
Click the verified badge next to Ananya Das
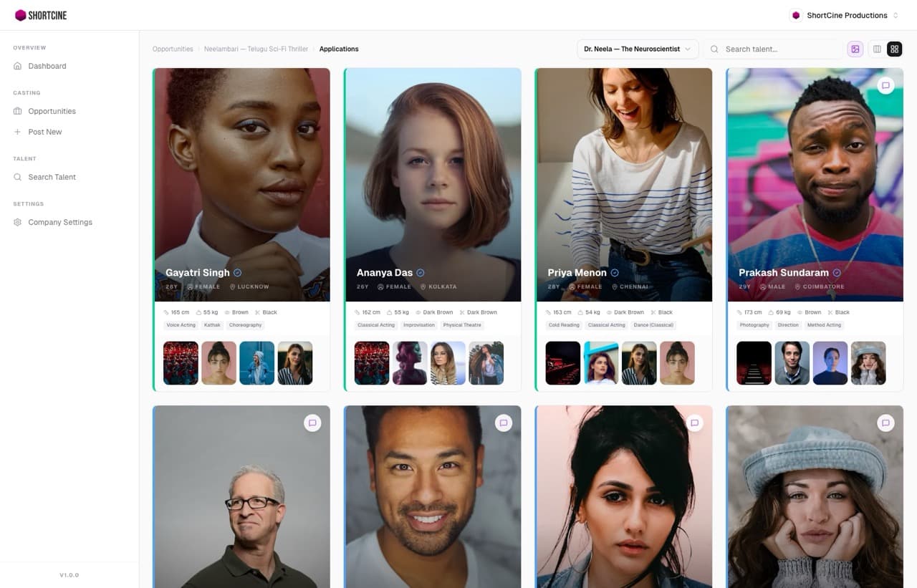[421, 273]
